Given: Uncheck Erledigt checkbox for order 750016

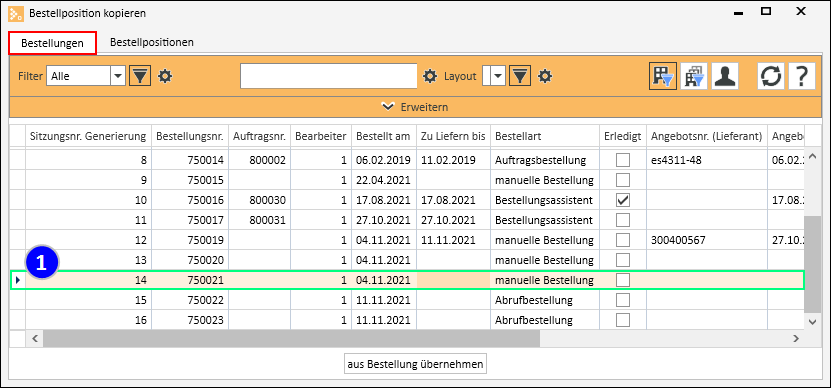Looking at the screenshot, I should click(623, 200).
